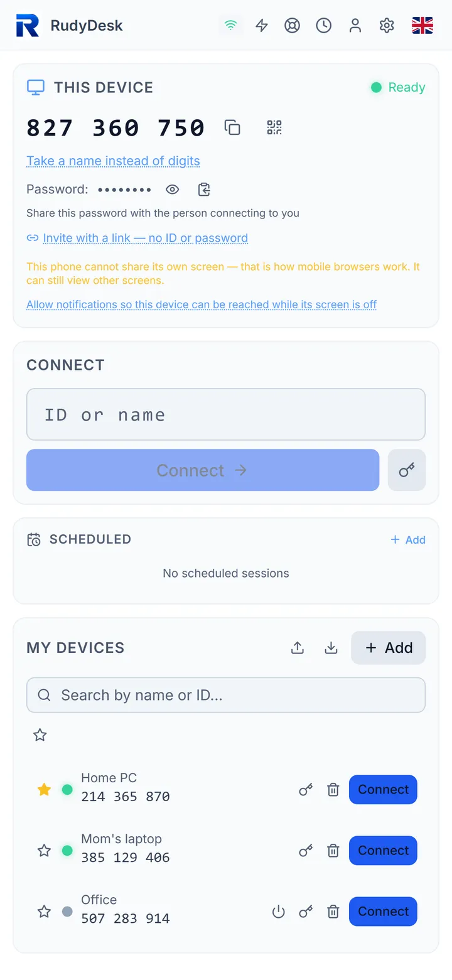Toggle favorite star for Mom's laptop
Viewport: 452px width, 980px height.
pyautogui.click(x=44, y=851)
